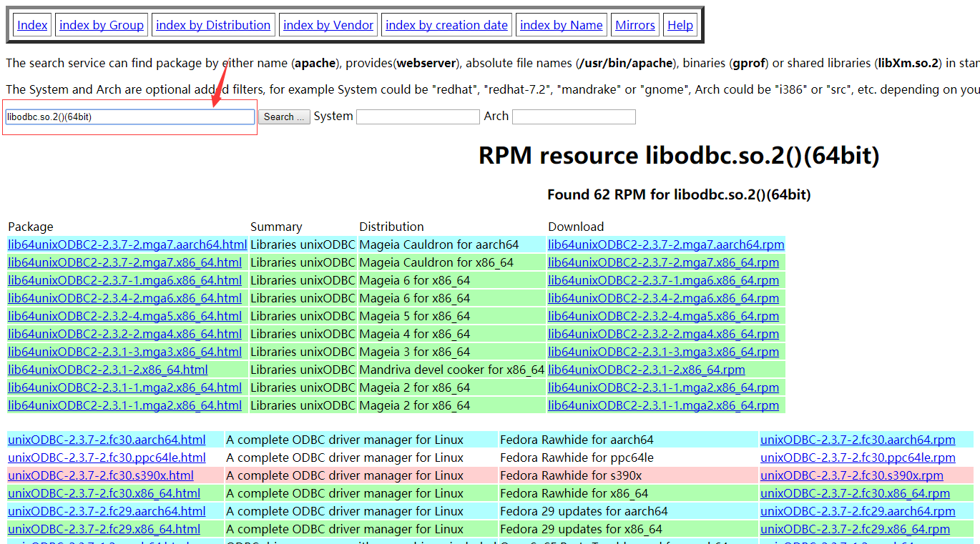Open lib64unixODBC2-2.3.7-2.mga7.x86_64.html package page
This screenshot has width=980, height=544.
point(124,262)
